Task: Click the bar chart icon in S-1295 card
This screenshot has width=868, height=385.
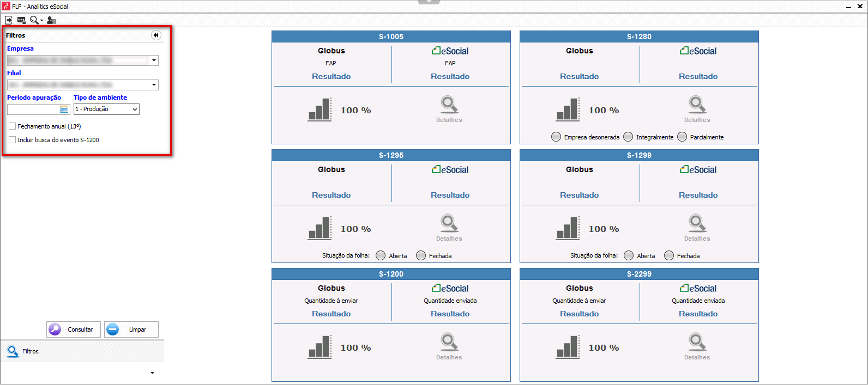Action: [x=320, y=228]
